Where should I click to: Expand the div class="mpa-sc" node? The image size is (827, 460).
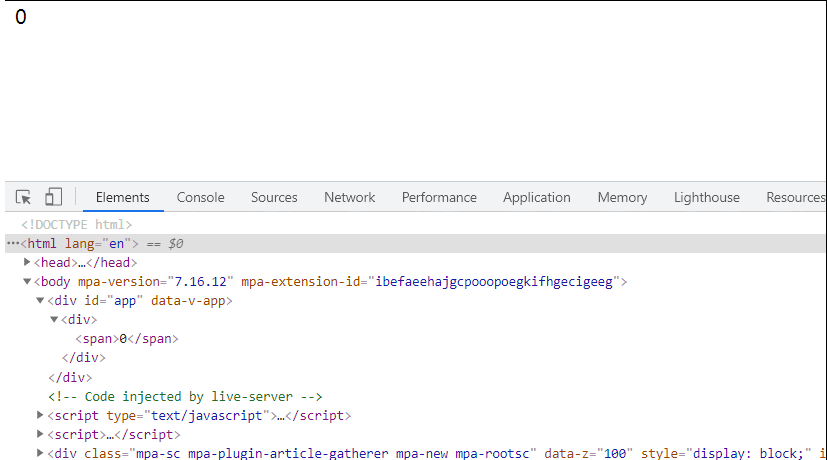(40, 453)
